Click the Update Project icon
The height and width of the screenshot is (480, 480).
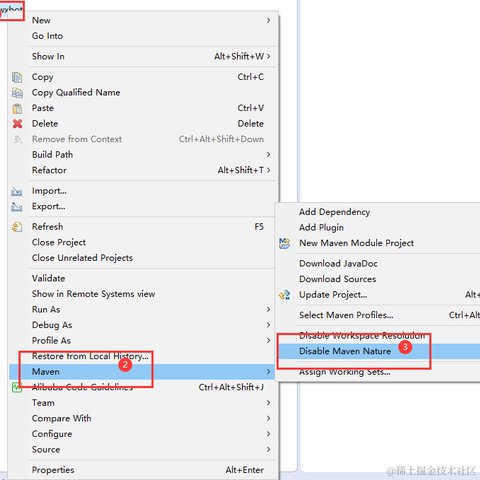[284, 295]
